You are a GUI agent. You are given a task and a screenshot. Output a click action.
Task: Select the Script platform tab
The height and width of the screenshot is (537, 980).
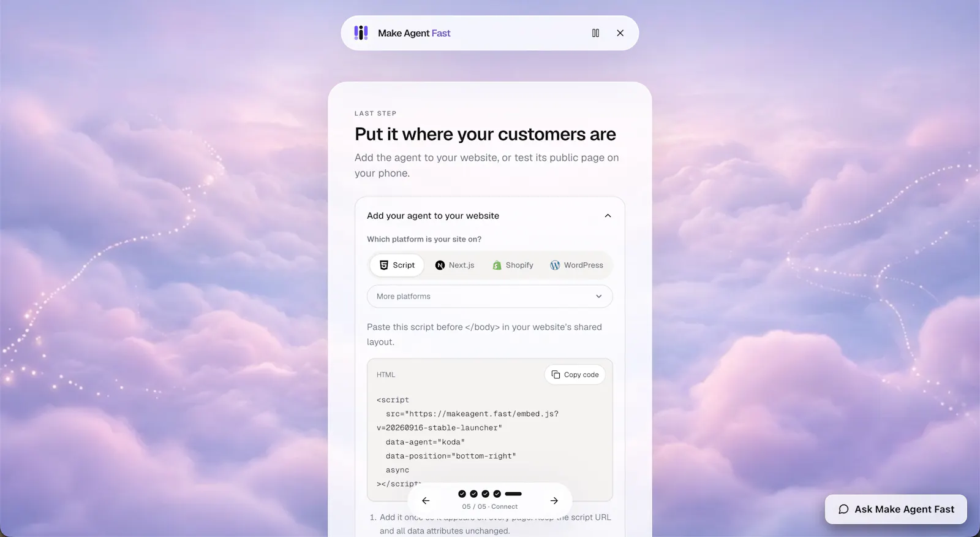(397, 265)
